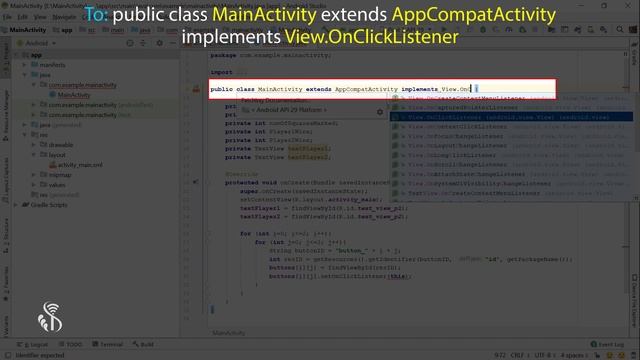640x360 pixels.
Task: Toggle tool windows icon in status bar corner
Action: pos(8,355)
